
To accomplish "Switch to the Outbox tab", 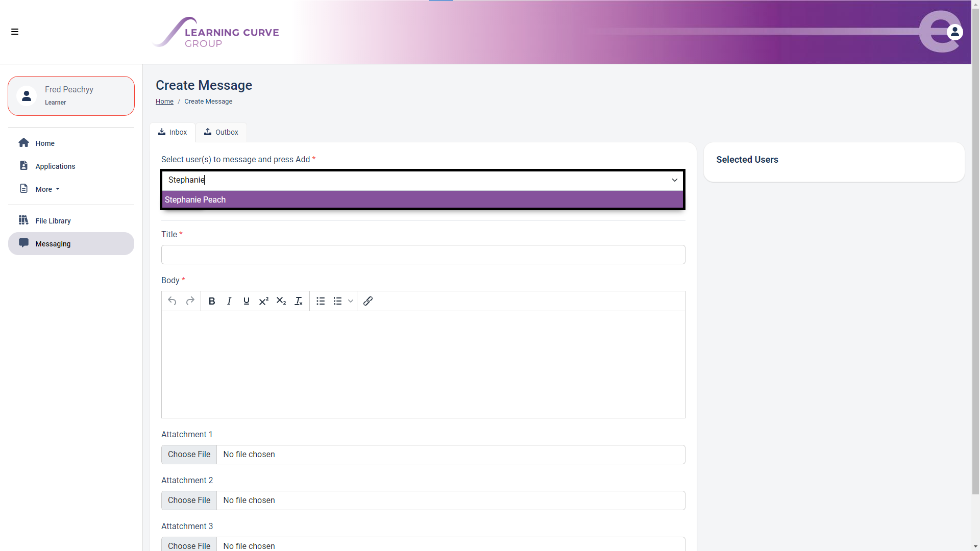I will (221, 132).
